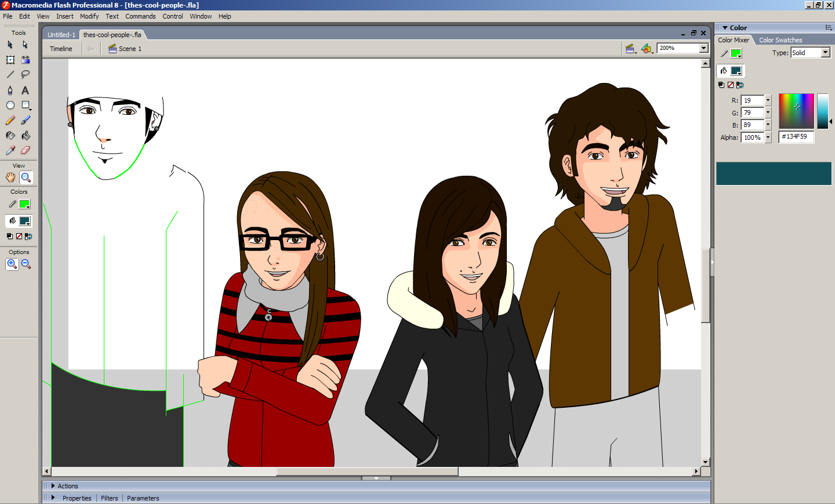Open the fill Type dropdown
The width and height of the screenshot is (835, 504).
click(825, 53)
